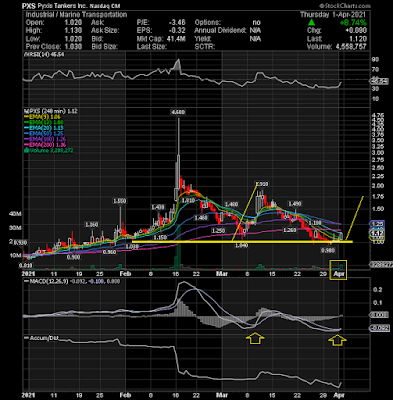Click the 1.180 price label
Image resolution: width=393 pixels, height=400 pixels.
tap(315, 223)
